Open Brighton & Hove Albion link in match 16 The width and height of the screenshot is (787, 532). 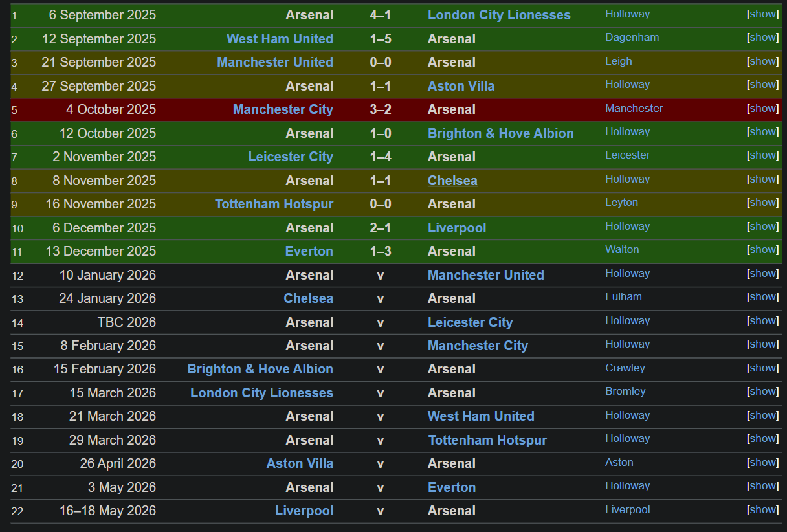(x=260, y=369)
